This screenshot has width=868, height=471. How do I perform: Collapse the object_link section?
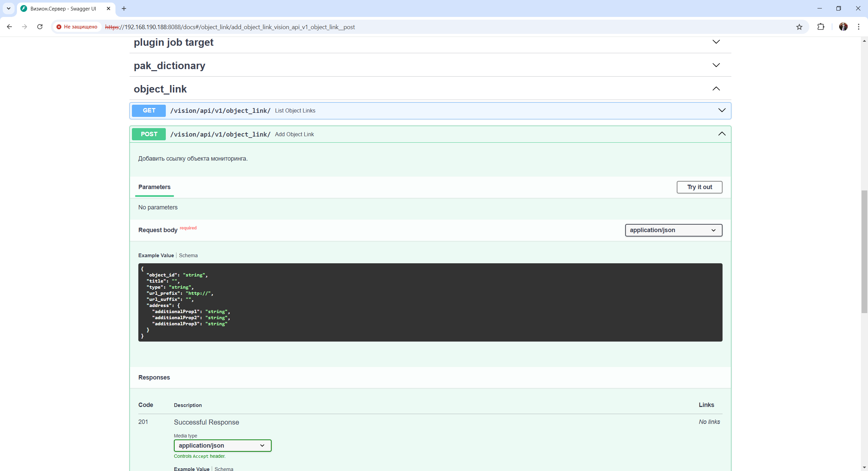[716, 89]
